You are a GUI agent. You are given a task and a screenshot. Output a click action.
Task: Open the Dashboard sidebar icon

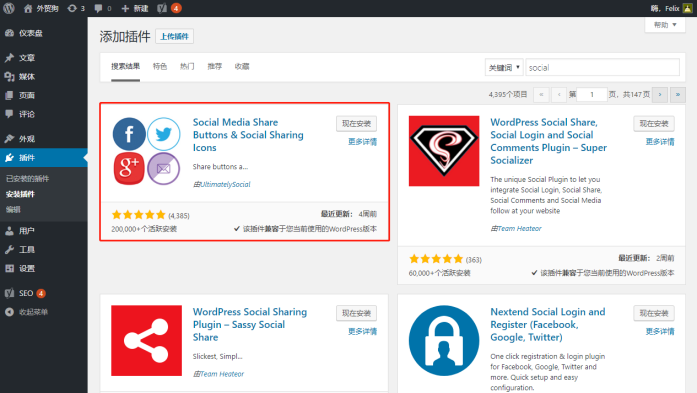(x=9, y=33)
